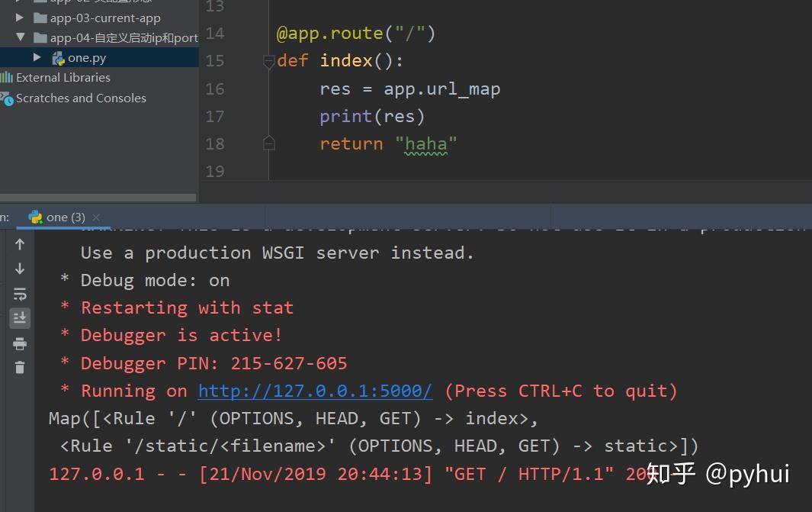Click the Scratches and Consoles icon

[7, 98]
